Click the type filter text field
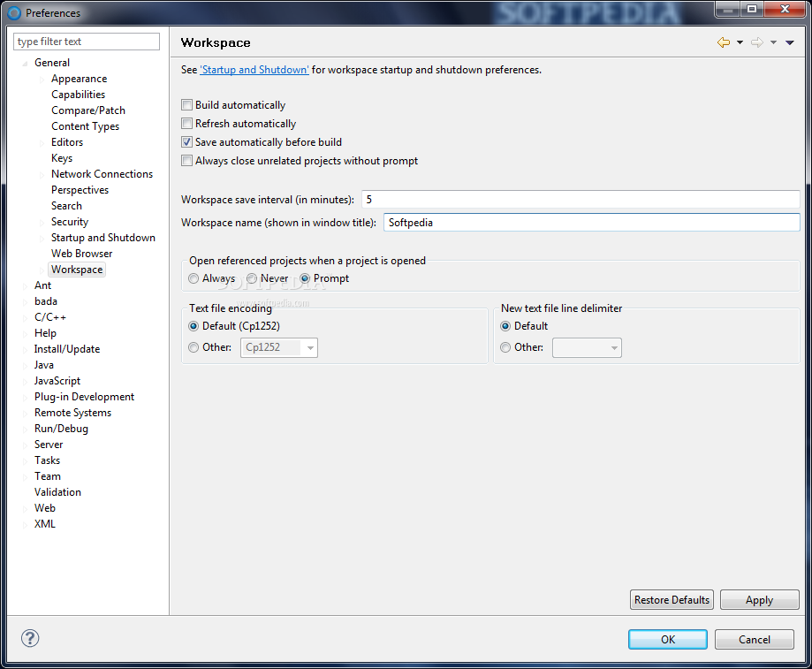Image resolution: width=812 pixels, height=669 pixels. pos(87,42)
